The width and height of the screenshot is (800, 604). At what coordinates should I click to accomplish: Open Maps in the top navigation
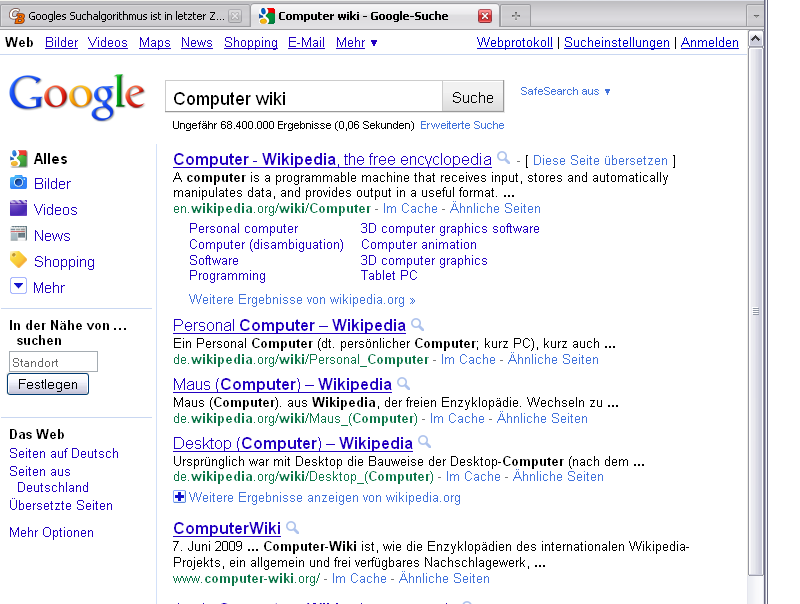(x=155, y=43)
